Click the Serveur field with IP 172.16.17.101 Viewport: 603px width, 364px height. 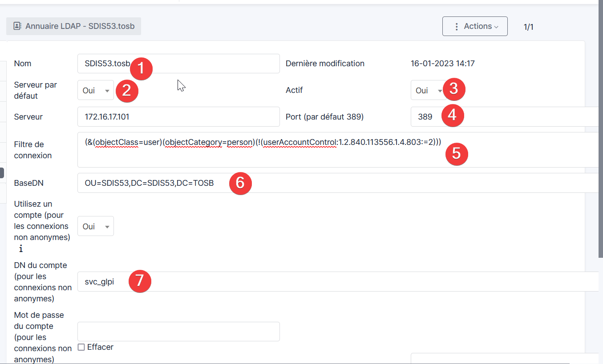[x=178, y=117]
